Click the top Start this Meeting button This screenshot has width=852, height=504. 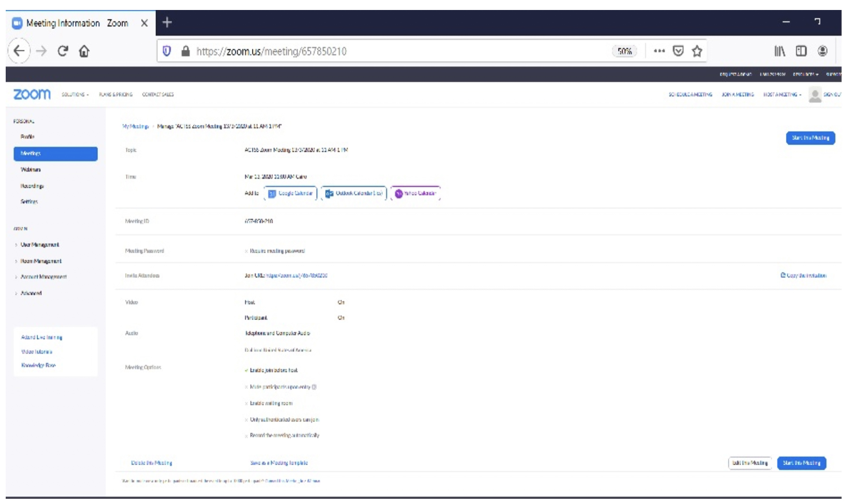tap(811, 137)
